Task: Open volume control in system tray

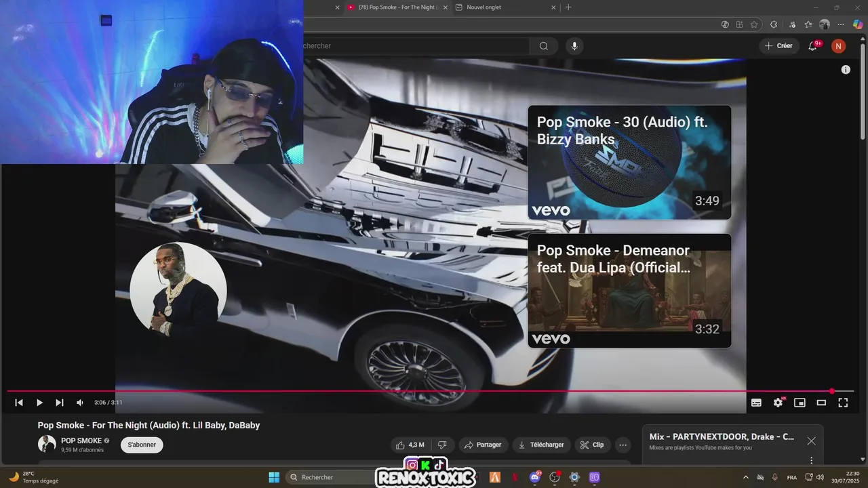Action: [820, 477]
